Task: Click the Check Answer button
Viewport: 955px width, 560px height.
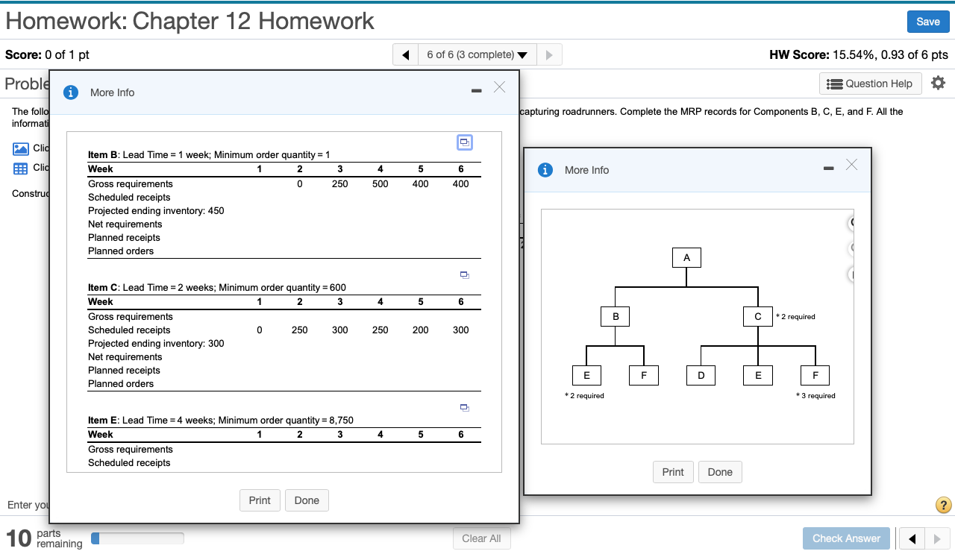Action: click(x=846, y=538)
